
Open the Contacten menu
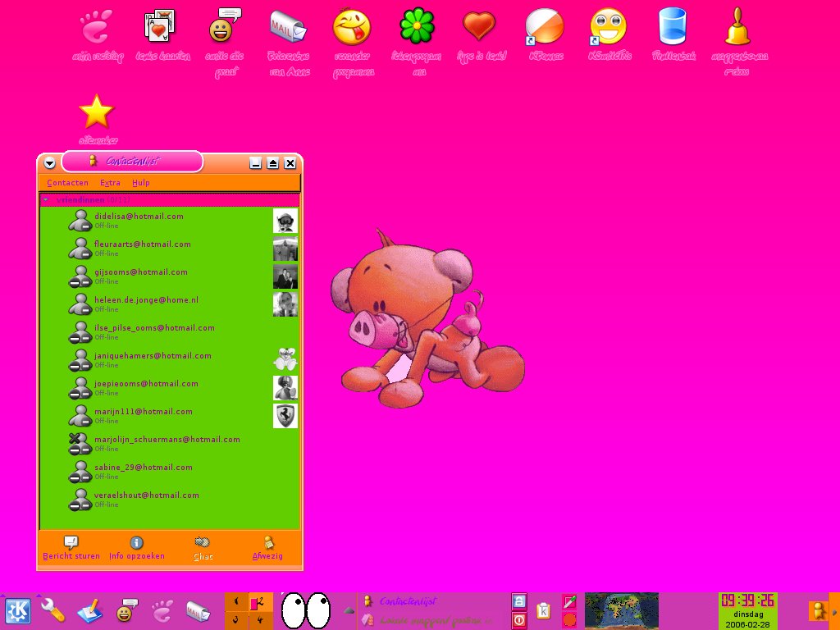67,183
